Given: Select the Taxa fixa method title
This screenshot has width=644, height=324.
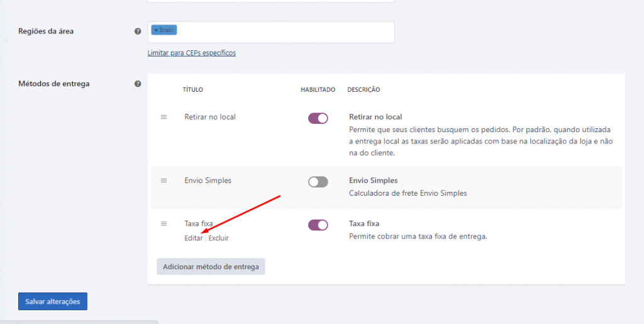Looking at the screenshot, I should 199,224.
